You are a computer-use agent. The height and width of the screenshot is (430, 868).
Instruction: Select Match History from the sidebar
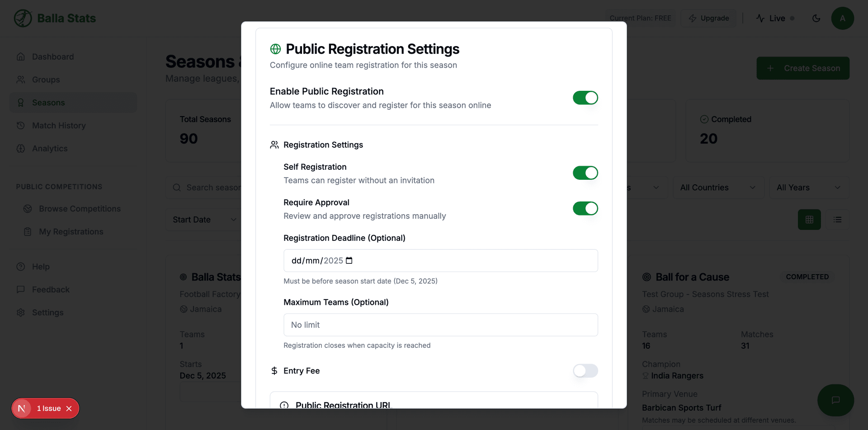pyautogui.click(x=59, y=125)
